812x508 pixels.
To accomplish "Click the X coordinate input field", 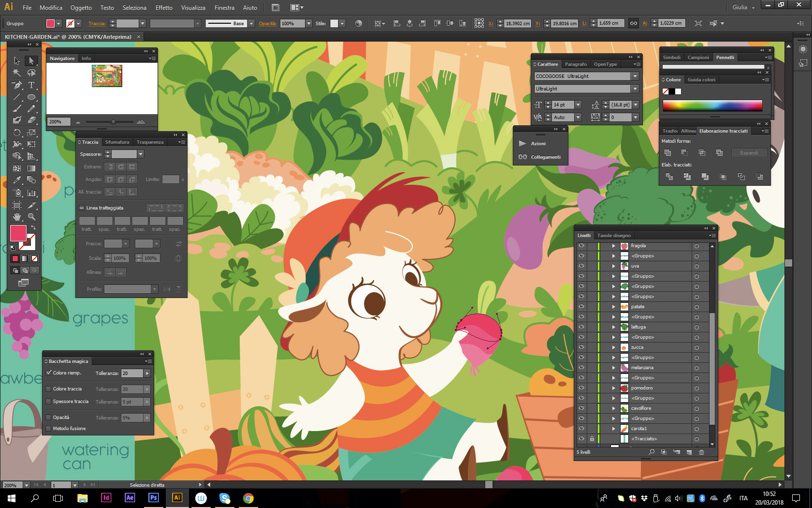I will [518, 23].
